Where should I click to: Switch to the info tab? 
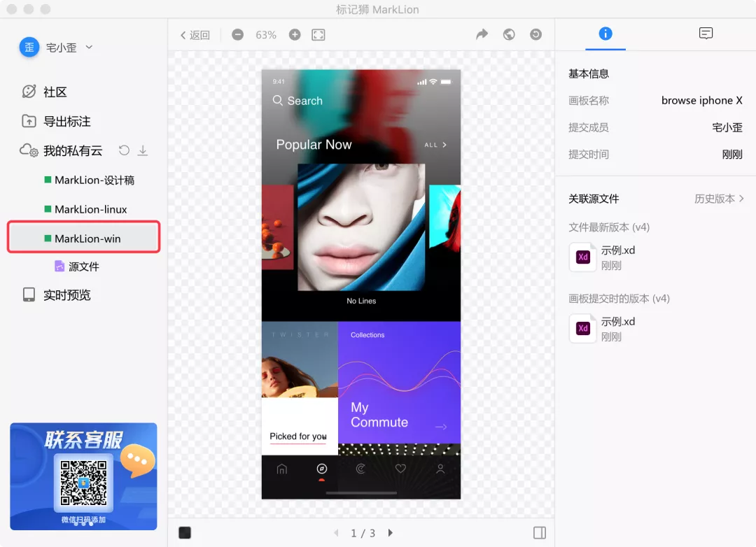[x=605, y=34]
